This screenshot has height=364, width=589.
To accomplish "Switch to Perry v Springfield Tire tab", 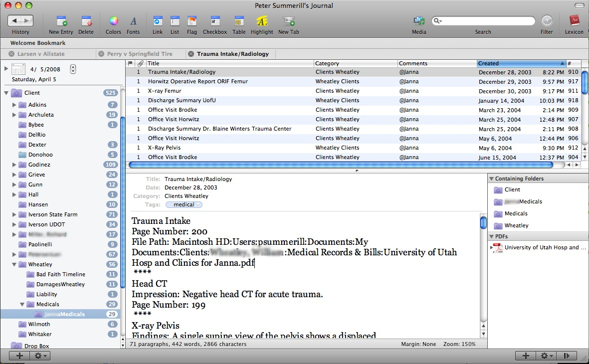I will 140,54.
